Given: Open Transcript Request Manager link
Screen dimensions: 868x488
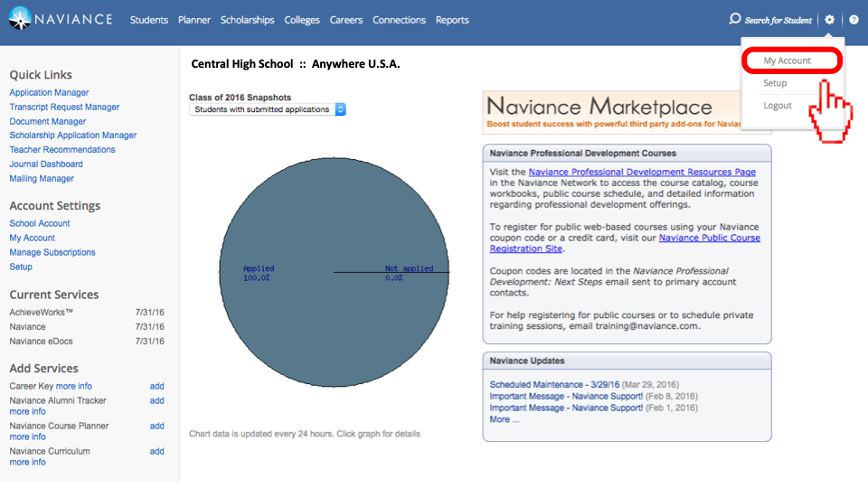Looking at the screenshot, I should [64, 107].
